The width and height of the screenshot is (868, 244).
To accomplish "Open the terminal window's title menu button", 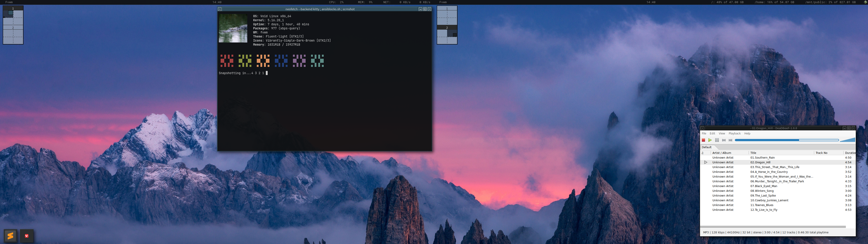I will [220, 9].
